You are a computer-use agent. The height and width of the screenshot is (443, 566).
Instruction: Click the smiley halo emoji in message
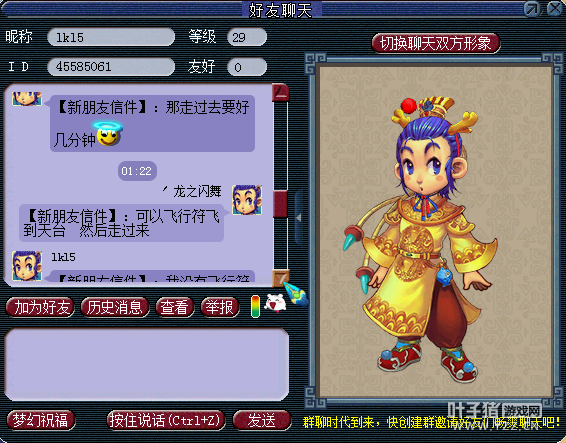108,134
